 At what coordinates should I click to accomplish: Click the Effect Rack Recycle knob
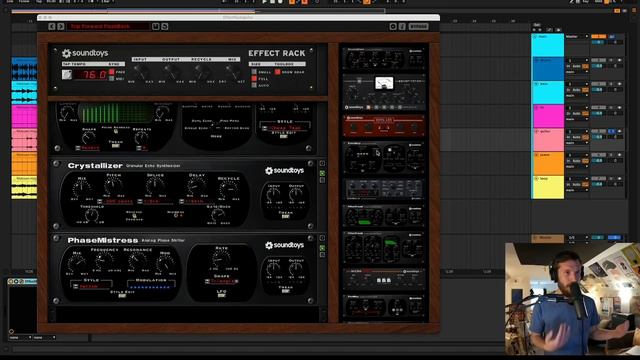point(202,72)
